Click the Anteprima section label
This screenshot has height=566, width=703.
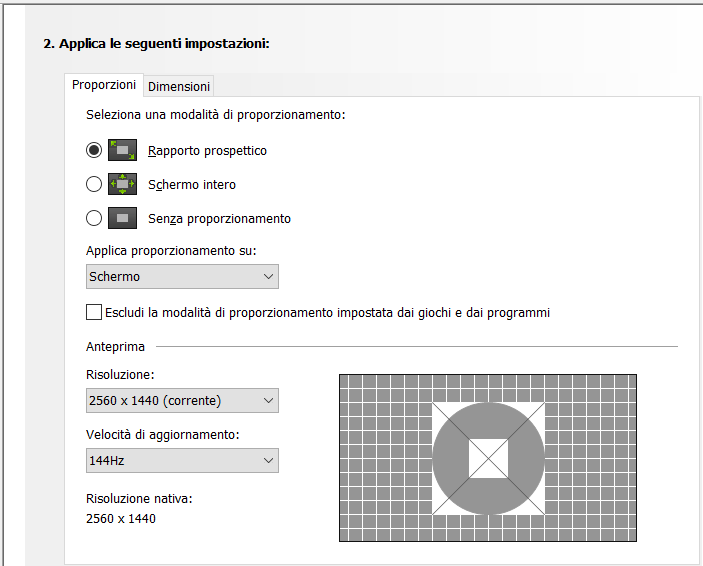(x=115, y=347)
